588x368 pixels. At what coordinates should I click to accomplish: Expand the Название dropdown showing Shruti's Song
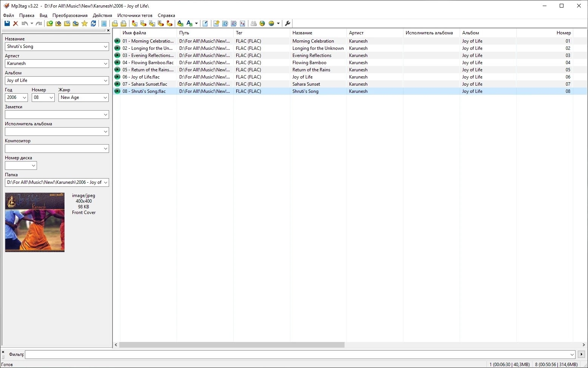(x=105, y=47)
